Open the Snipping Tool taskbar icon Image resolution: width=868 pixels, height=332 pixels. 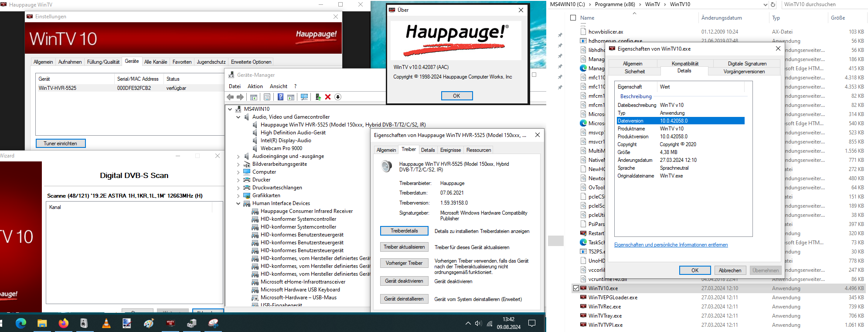tap(213, 323)
